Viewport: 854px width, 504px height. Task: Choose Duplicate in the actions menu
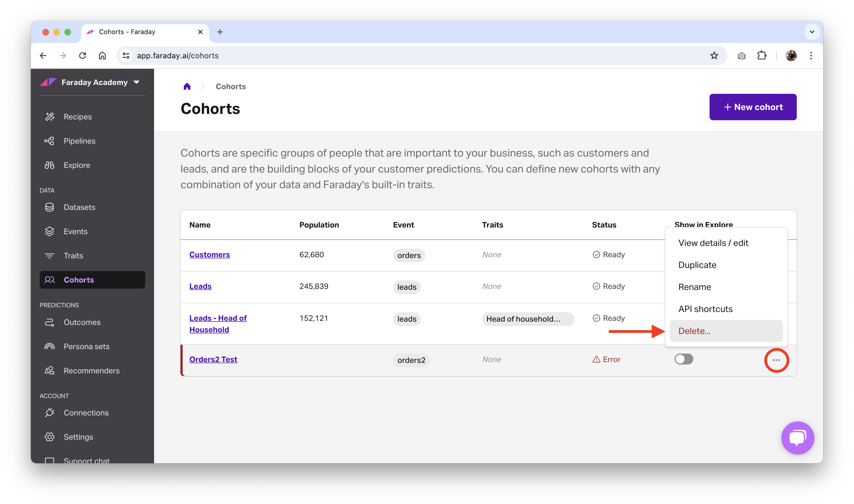697,265
